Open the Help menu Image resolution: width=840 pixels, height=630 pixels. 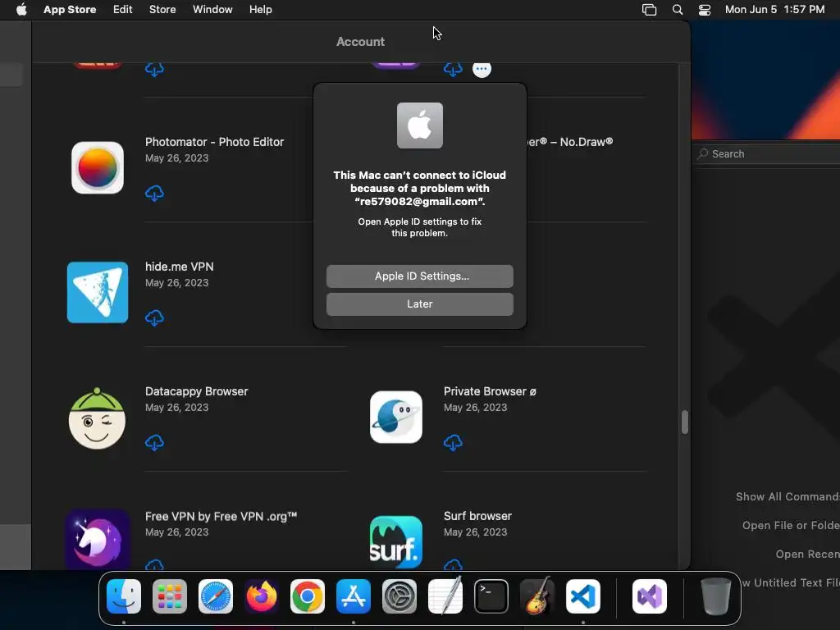[x=260, y=10]
